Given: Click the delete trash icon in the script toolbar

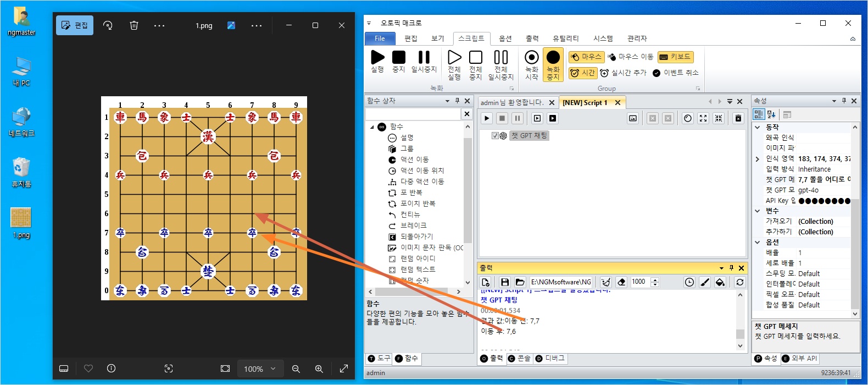Looking at the screenshot, I should pyautogui.click(x=738, y=118).
